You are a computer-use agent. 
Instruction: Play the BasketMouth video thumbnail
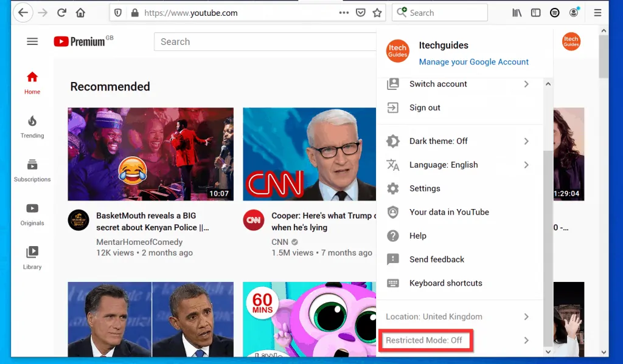(151, 154)
